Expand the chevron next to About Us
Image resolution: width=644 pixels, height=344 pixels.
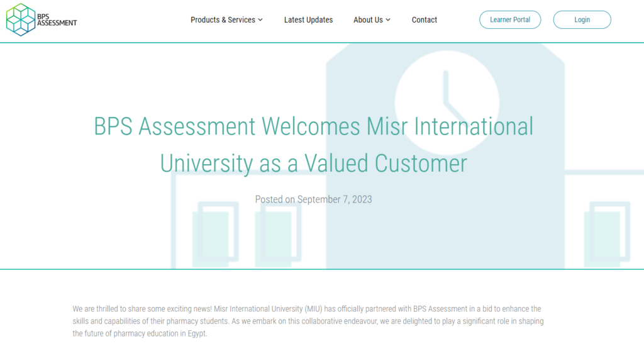[x=388, y=20]
